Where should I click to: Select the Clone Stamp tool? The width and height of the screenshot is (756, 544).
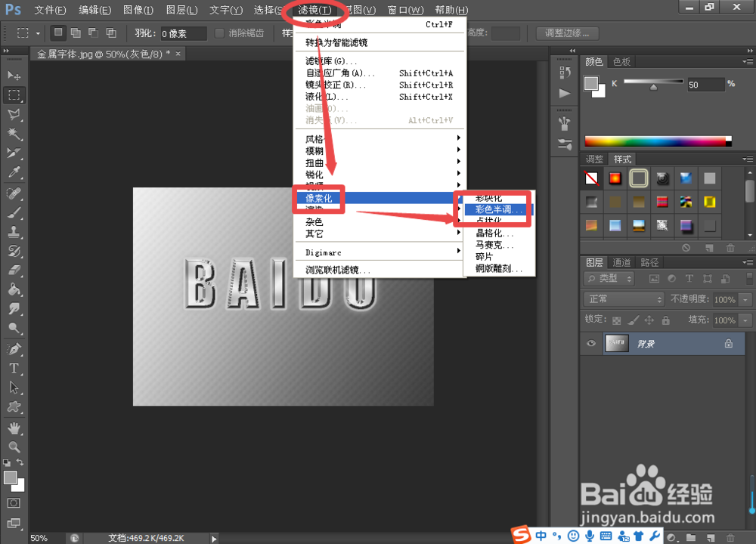coord(14,232)
